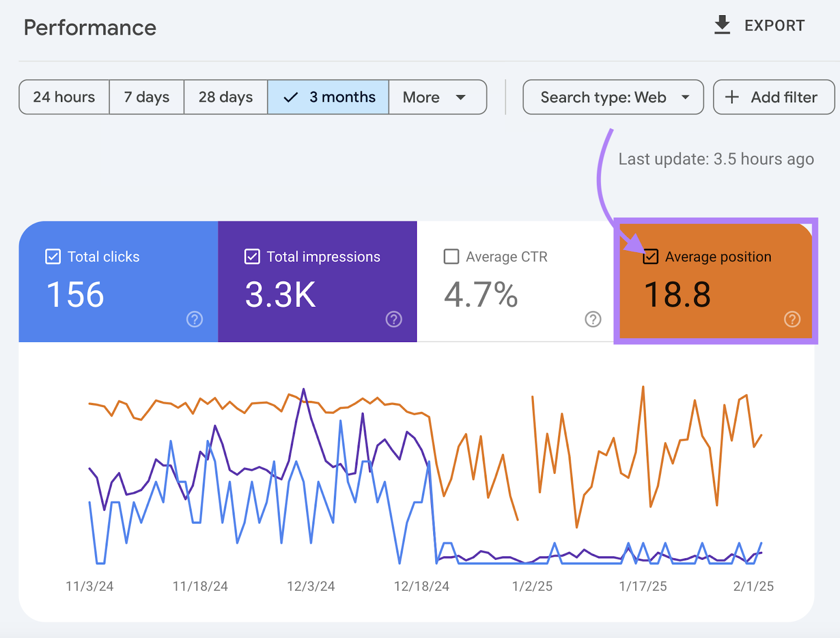Switch to the 24 hours date range

pos(64,97)
